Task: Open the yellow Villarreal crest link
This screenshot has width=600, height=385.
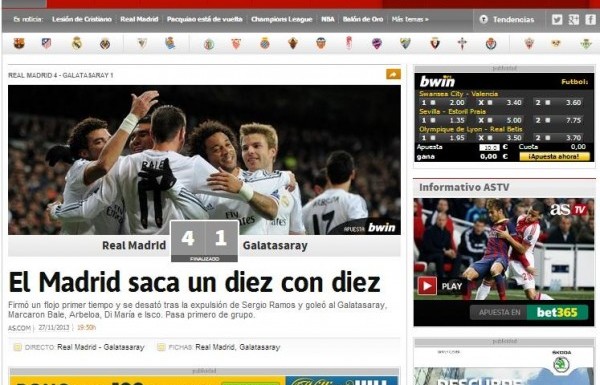Action: [x=105, y=44]
